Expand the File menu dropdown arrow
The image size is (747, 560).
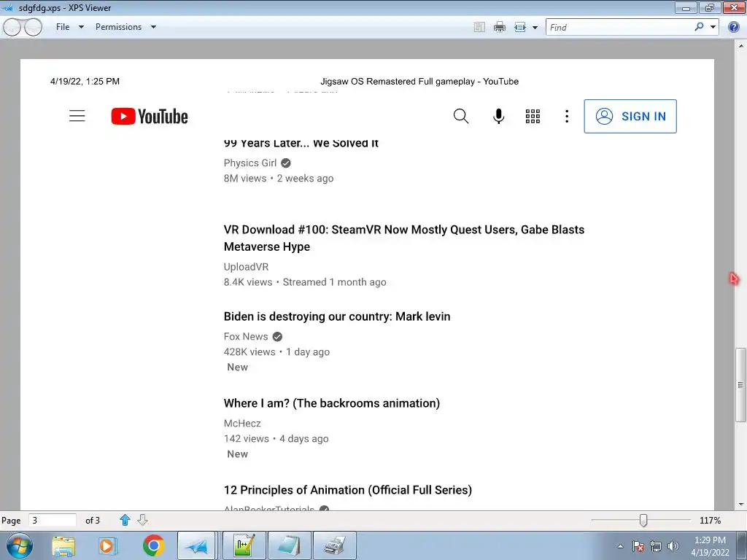point(81,27)
